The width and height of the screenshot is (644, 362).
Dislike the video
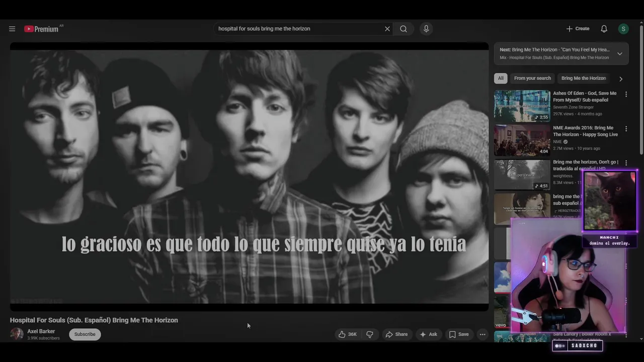pos(370,334)
